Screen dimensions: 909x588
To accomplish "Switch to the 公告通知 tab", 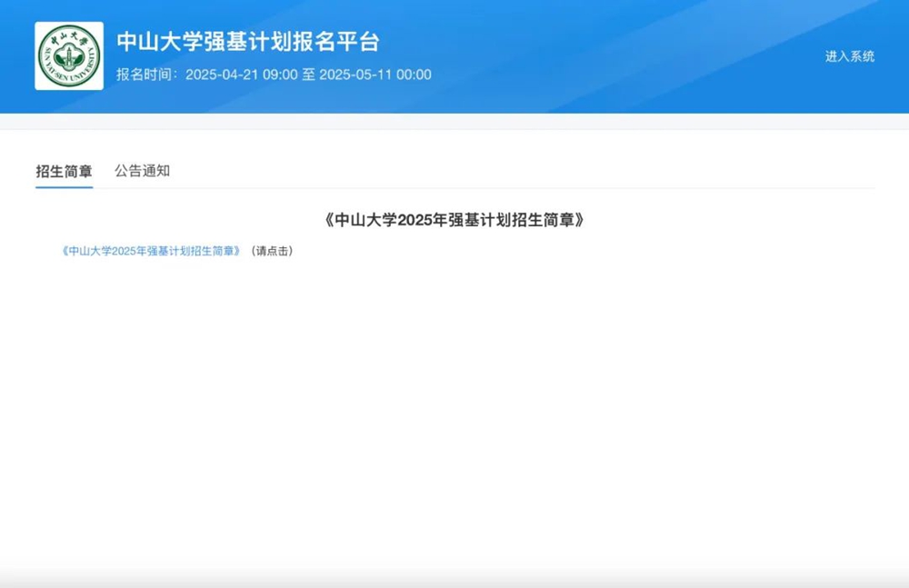I will point(142,171).
